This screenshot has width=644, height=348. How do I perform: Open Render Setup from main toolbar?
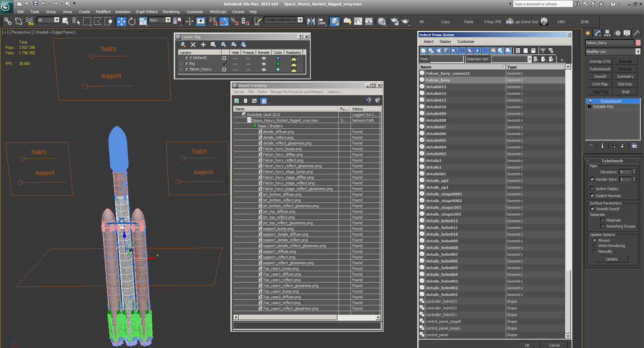(x=395, y=21)
